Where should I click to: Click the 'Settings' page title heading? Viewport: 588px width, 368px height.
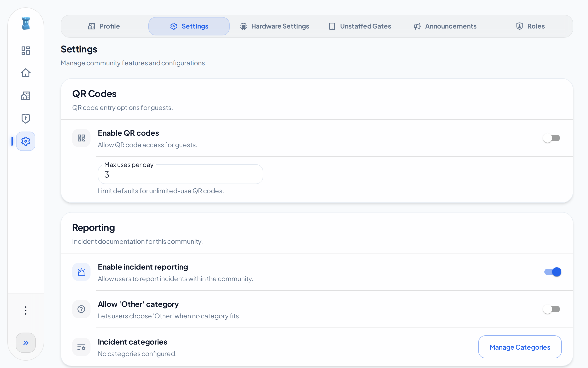[x=79, y=49]
